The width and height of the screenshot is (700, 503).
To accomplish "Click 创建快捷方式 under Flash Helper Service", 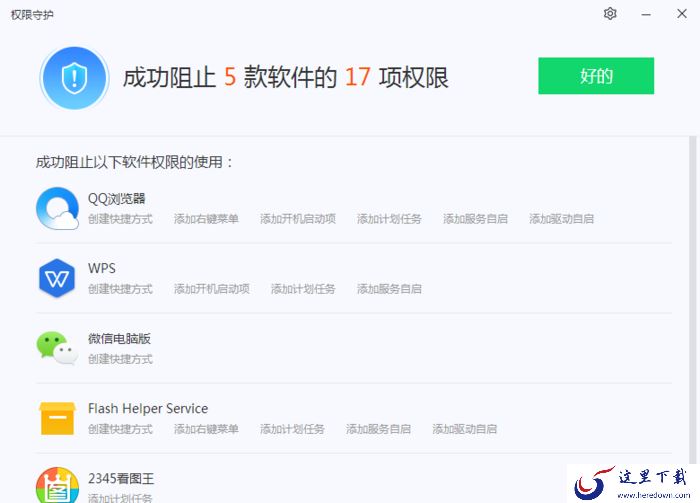I will click(x=120, y=429).
